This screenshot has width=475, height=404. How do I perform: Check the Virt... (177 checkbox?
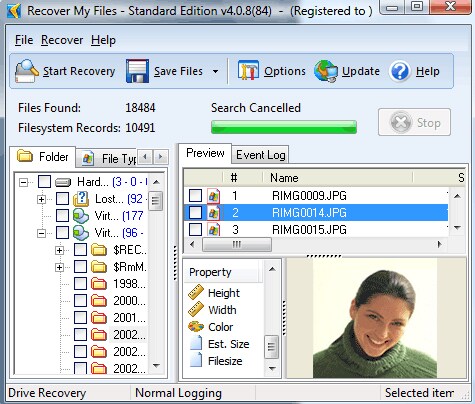[62, 216]
